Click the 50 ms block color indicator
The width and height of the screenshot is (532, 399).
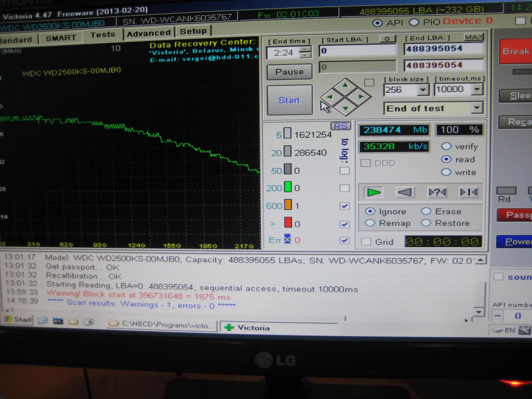[288, 169]
